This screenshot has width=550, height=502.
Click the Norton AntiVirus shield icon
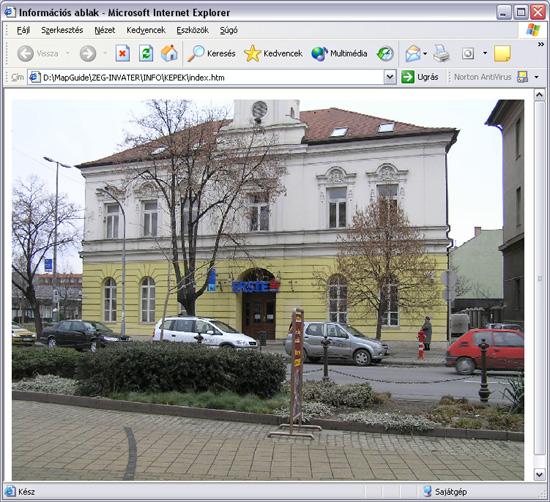coord(522,77)
